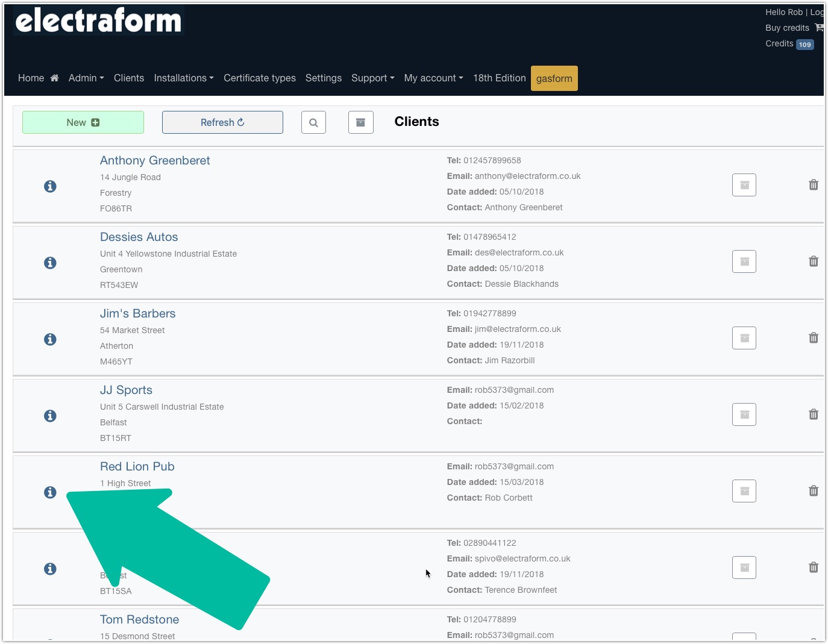Archive the JJ Sports client
The width and height of the screenshot is (828, 644).
(x=744, y=414)
